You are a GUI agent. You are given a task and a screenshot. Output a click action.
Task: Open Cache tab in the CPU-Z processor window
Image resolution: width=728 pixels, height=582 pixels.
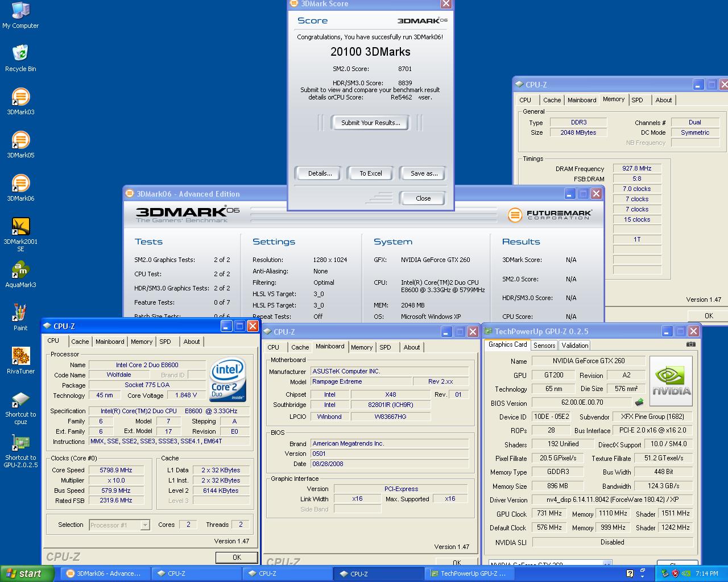pos(80,342)
